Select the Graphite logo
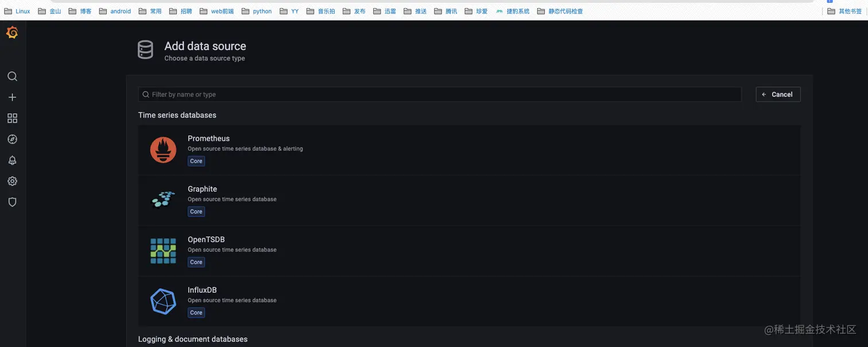 163,199
